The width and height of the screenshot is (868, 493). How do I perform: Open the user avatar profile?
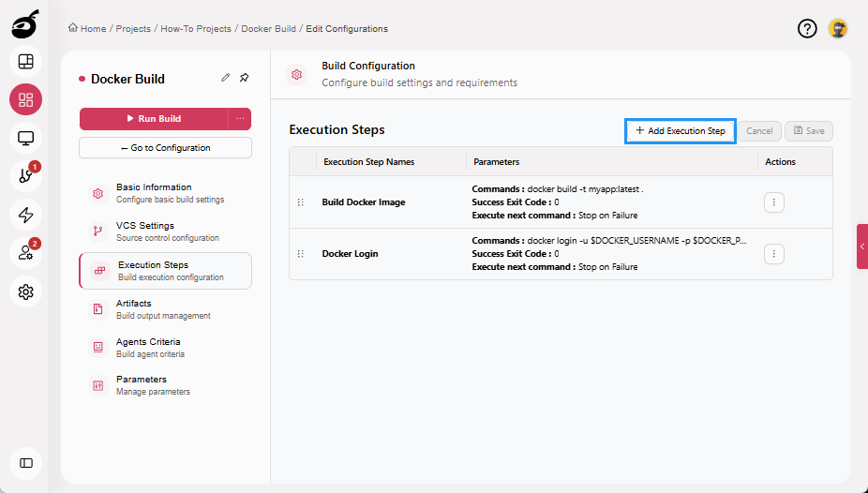[838, 29]
